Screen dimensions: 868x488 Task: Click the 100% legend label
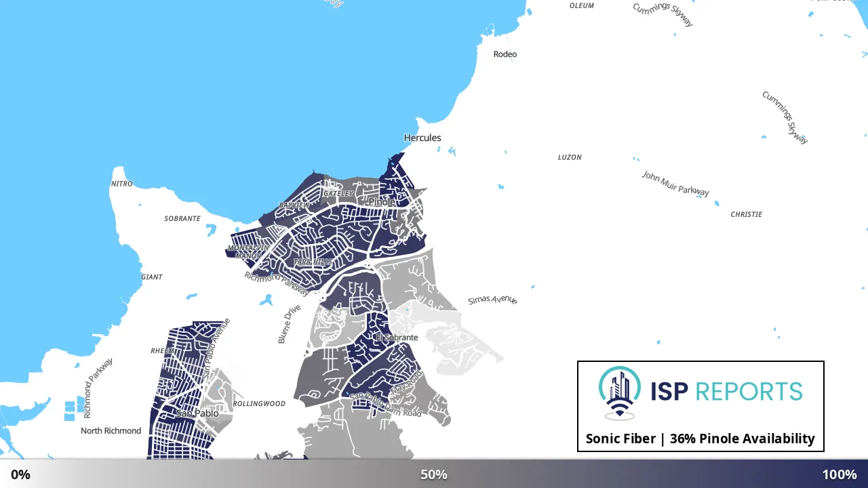(840, 474)
